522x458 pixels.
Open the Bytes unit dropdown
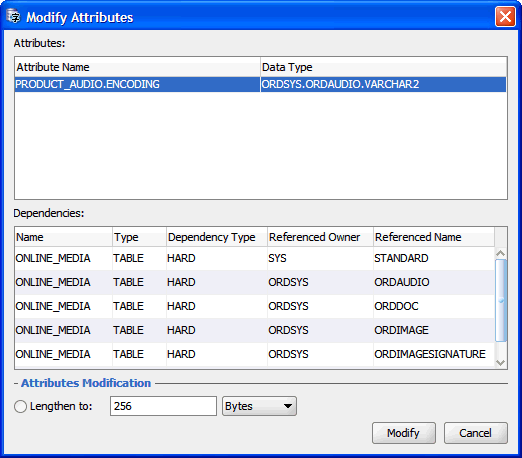coord(259,406)
